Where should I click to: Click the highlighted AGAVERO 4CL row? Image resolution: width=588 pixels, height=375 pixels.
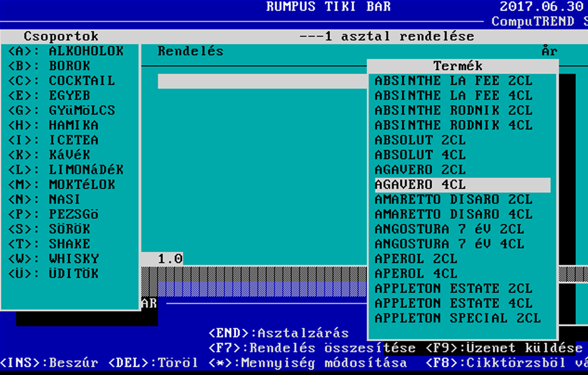(463, 185)
